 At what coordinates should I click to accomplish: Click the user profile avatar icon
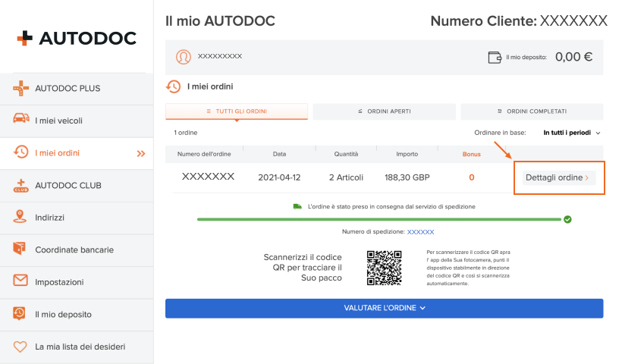183,57
